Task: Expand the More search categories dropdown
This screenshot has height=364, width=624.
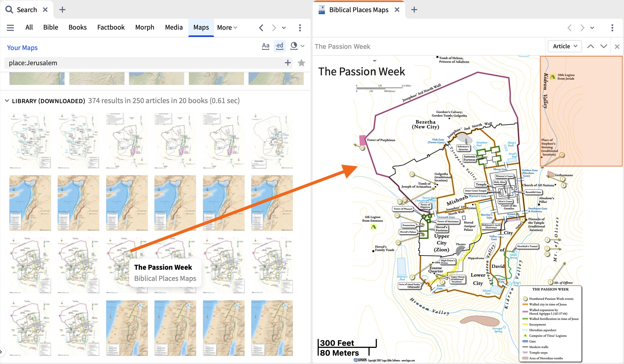Action: [x=227, y=27]
